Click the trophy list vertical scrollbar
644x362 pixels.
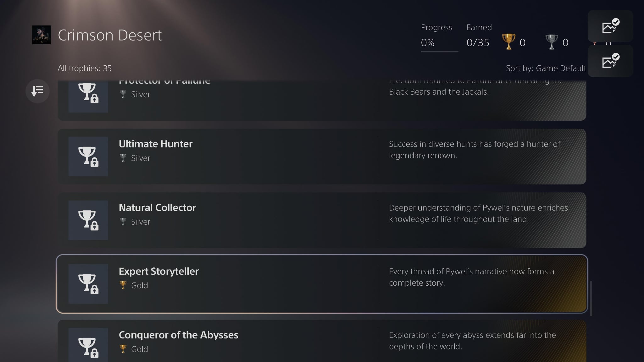(x=591, y=299)
